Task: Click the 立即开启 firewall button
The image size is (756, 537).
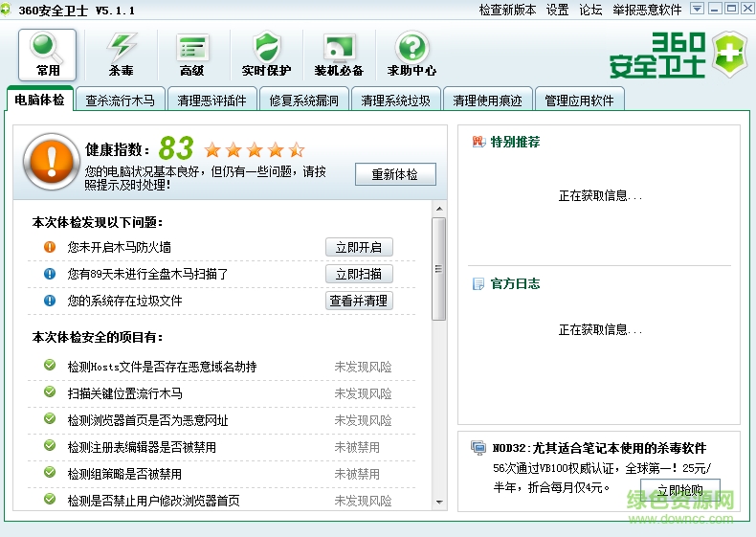Action: 359,247
